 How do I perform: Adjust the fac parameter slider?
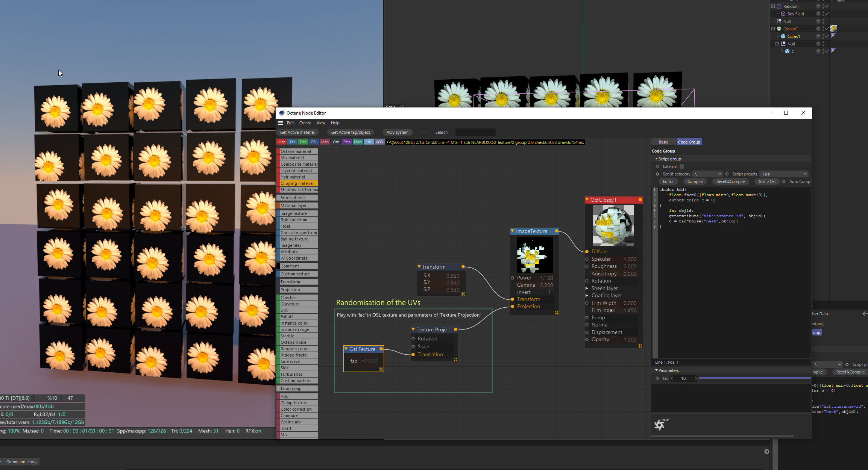click(x=754, y=378)
